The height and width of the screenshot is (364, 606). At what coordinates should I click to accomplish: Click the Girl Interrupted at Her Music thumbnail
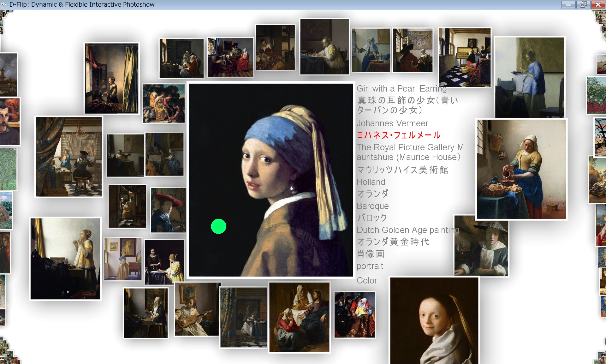pos(181,58)
